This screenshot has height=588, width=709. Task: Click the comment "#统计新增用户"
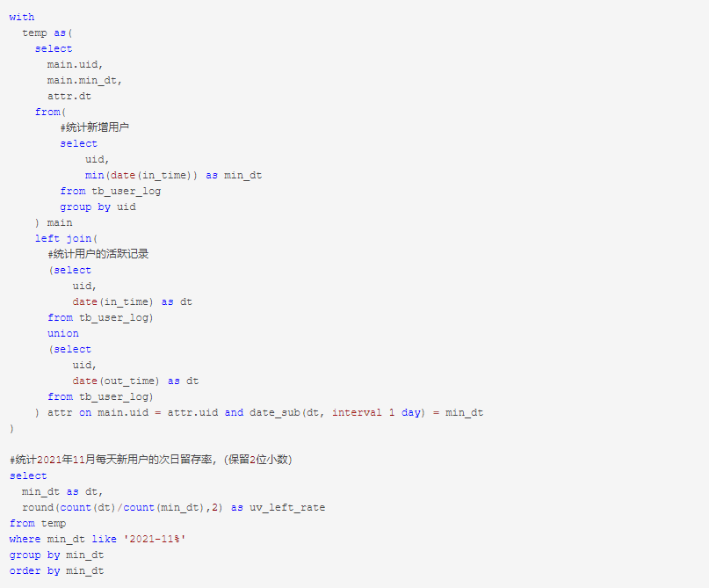(95, 127)
